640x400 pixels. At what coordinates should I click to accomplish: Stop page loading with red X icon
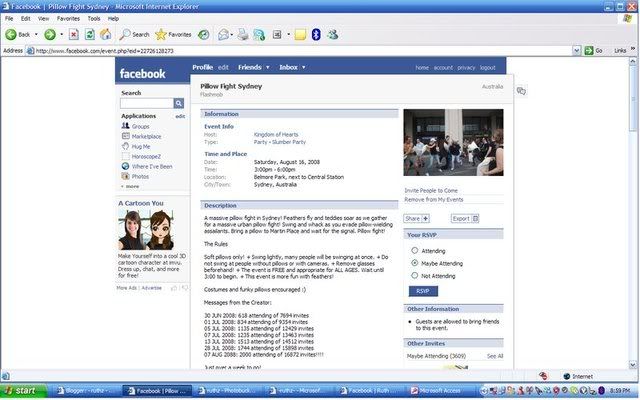73,35
